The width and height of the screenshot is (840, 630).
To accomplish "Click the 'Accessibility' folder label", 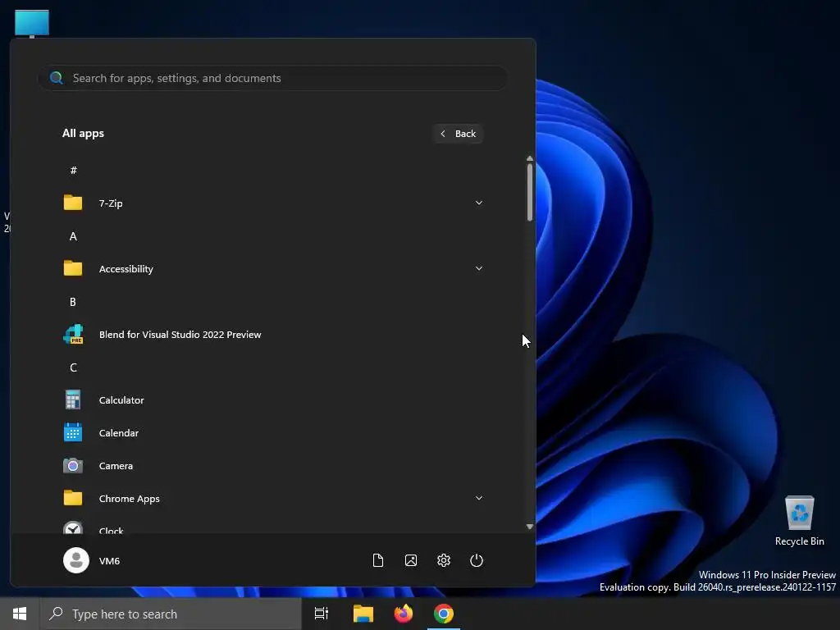I will click(126, 269).
